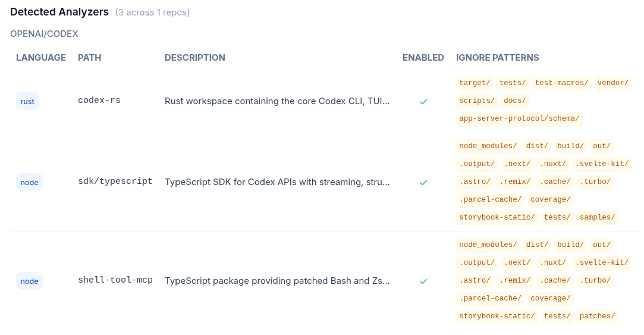
Task: Open the codex-rs path
Action: click(99, 101)
